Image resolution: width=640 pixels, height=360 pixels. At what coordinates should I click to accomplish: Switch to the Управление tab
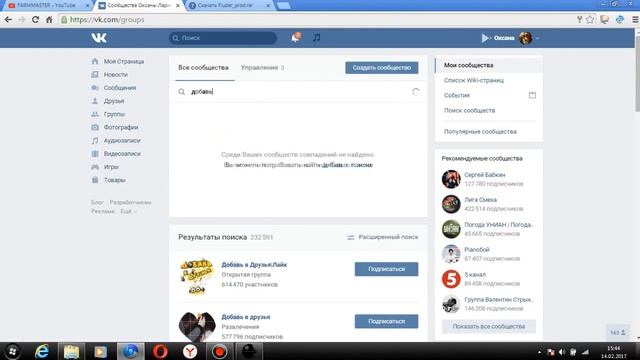tap(262, 68)
